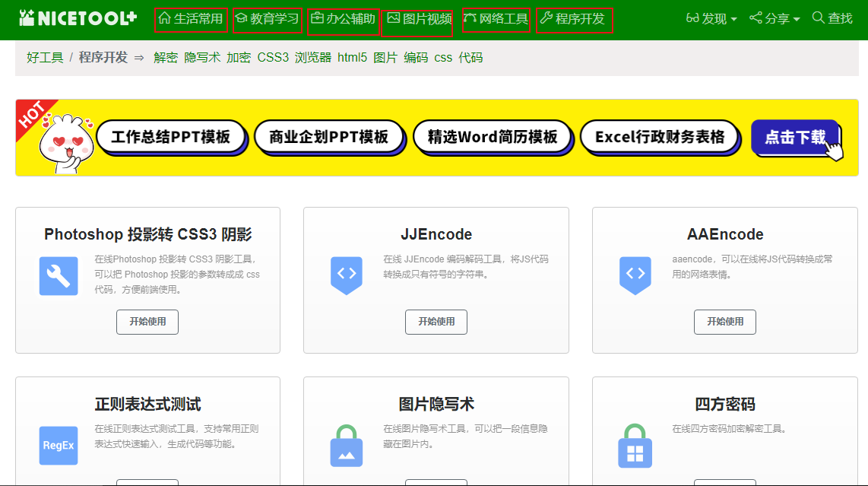Click JJEncode description text
Image resolution: width=868 pixels, height=486 pixels.
[466, 266]
